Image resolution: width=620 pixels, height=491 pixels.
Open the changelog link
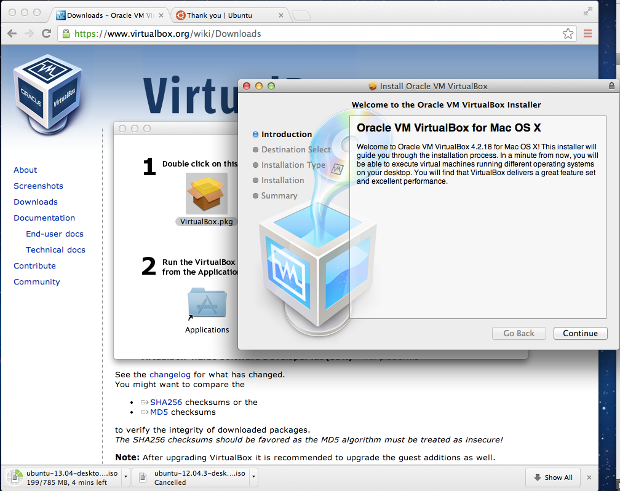point(170,374)
